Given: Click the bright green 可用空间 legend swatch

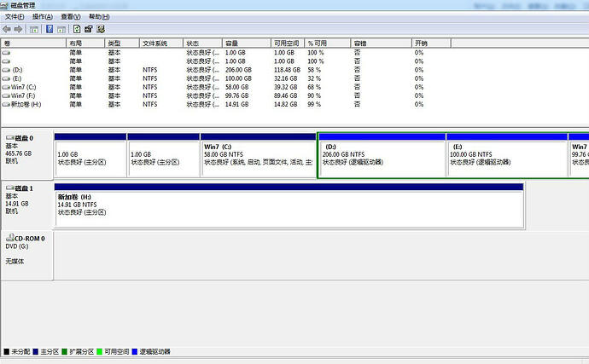Looking at the screenshot, I should tap(100, 351).
